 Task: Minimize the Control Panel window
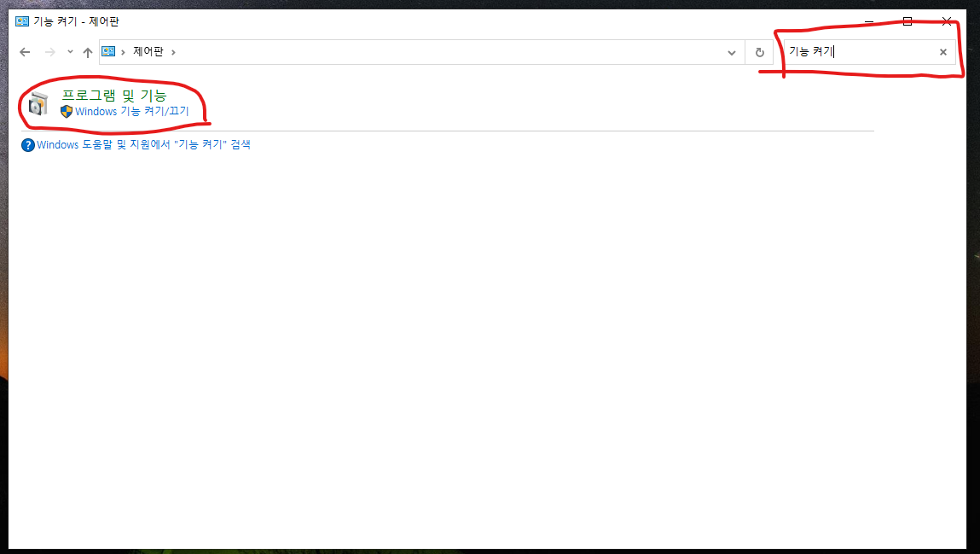pyautogui.click(x=869, y=21)
